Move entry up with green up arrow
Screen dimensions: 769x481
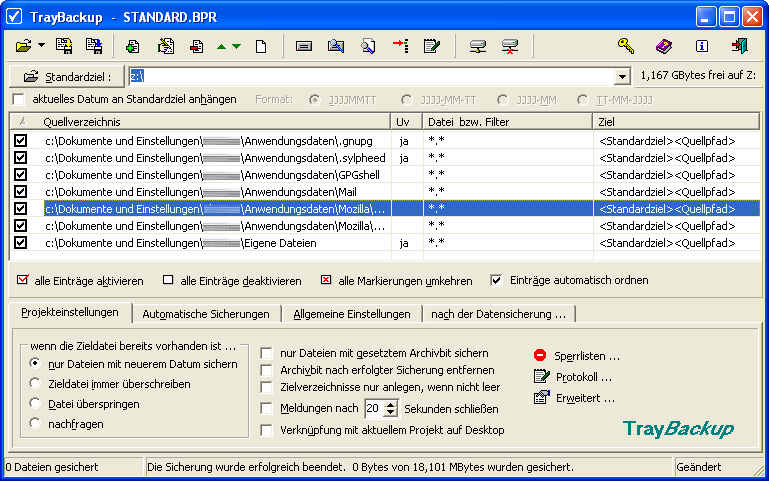point(221,47)
